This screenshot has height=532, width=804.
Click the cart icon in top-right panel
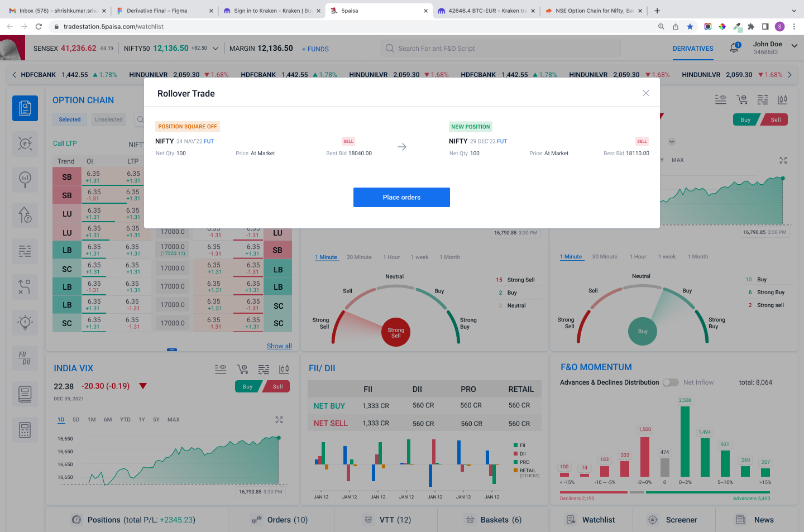coord(742,99)
